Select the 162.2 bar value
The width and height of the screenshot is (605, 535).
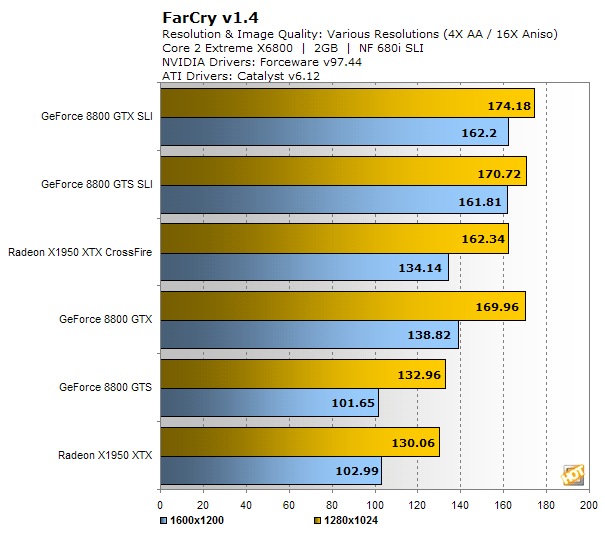point(479,133)
